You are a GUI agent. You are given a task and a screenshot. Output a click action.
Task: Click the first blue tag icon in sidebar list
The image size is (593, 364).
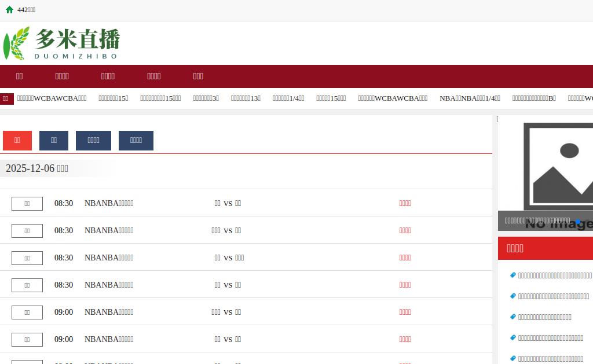(x=513, y=275)
